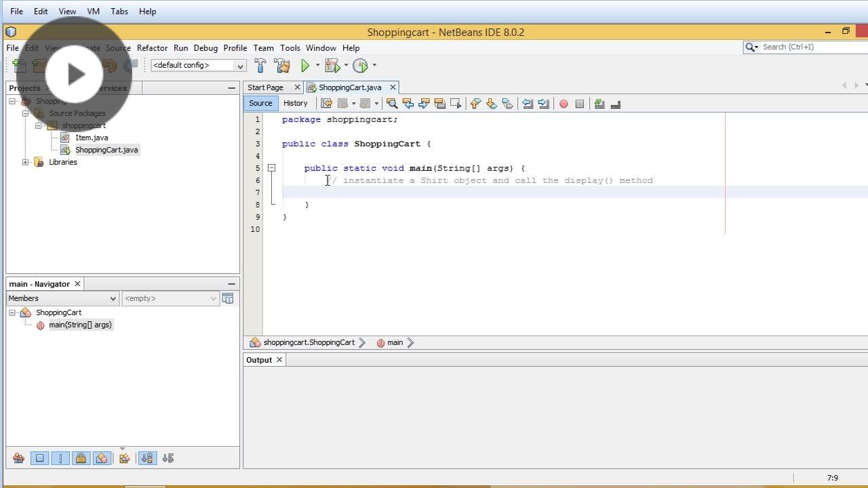Collapse the main method code fold
The image size is (868, 488).
coord(271,168)
